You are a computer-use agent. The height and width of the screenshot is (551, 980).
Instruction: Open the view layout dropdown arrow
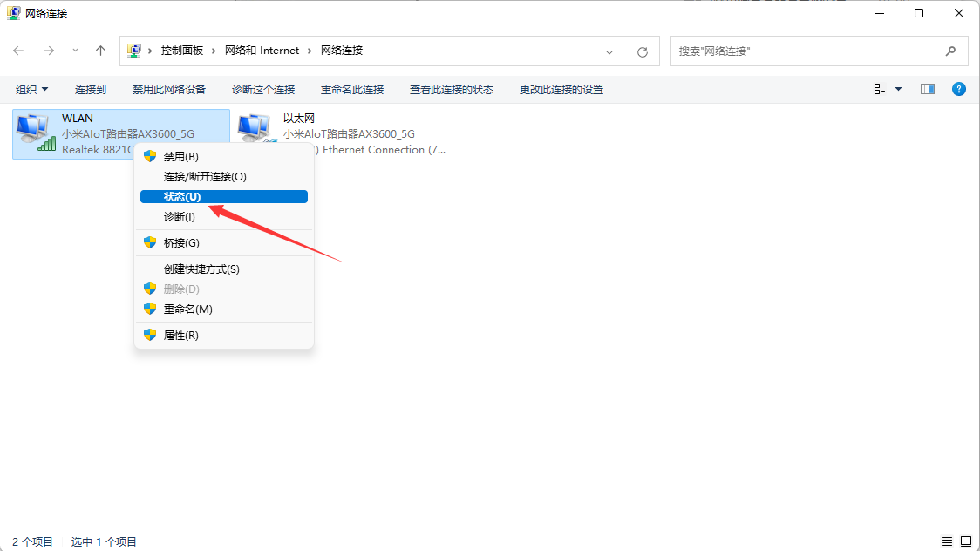pos(897,88)
